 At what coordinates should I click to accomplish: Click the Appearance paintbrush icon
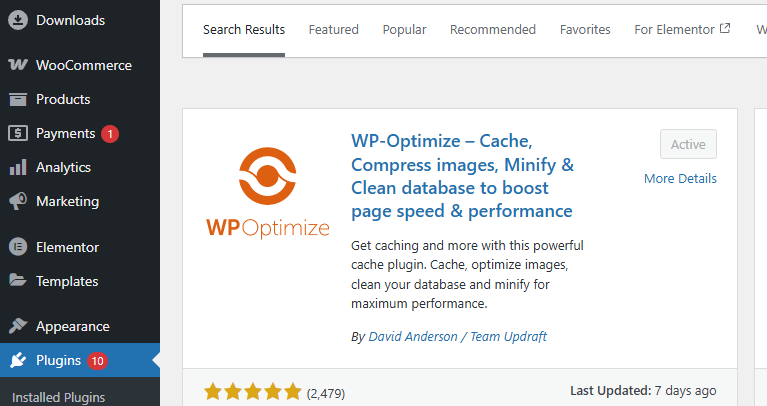[x=18, y=326]
